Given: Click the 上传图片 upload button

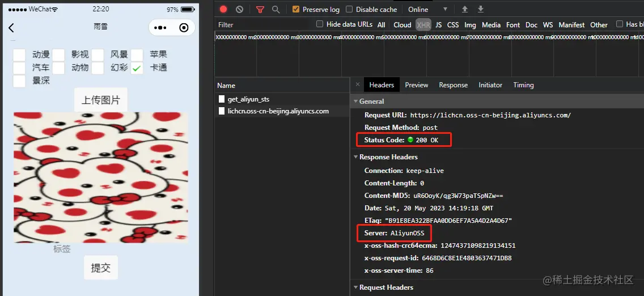Looking at the screenshot, I should [101, 100].
